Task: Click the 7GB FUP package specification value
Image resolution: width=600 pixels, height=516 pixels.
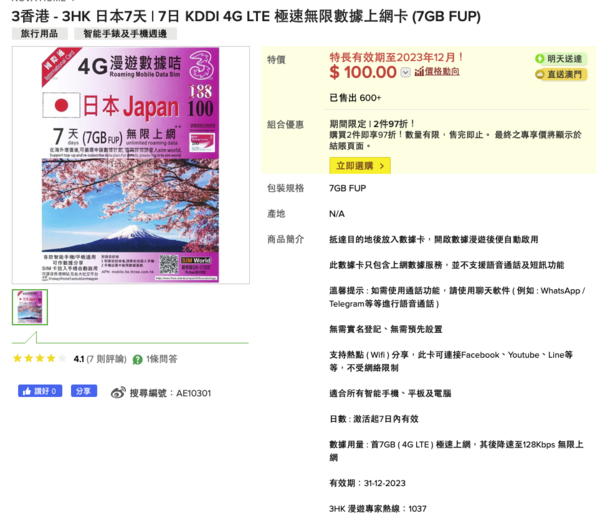Action: (x=347, y=188)
